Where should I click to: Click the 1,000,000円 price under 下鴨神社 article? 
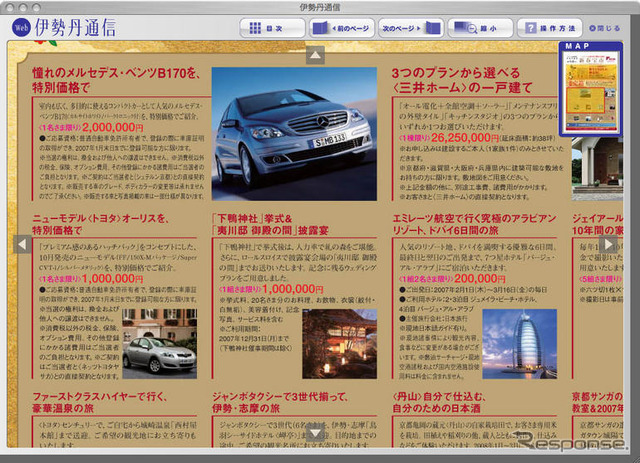click(293, 289)
